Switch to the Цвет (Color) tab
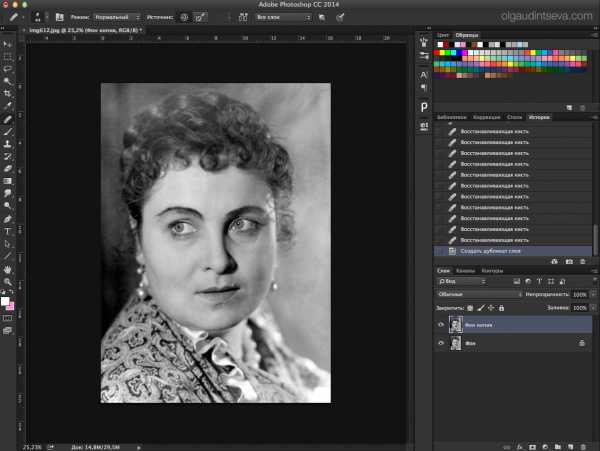Screen dimensions: 600x451 tap(443, 35)
